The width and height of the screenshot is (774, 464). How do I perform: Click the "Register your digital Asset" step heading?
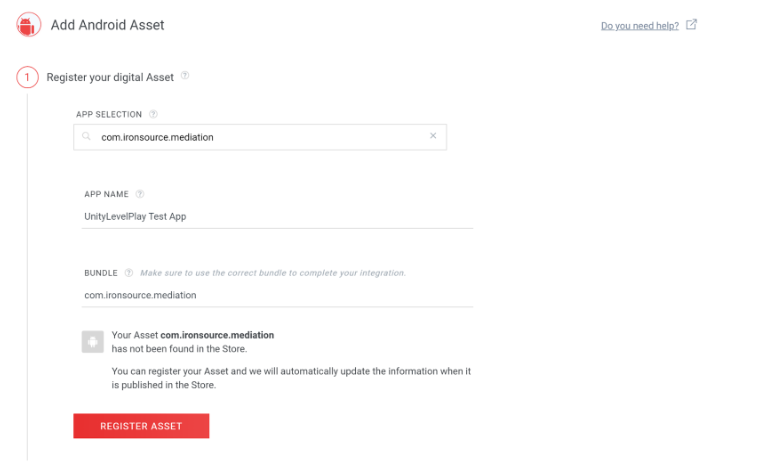110,77
